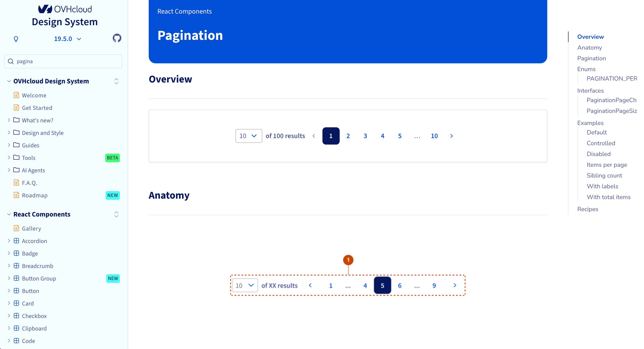Go to the Gallery page
The width and height of the screenshot is (644, 349).
(x=31, y=228)
